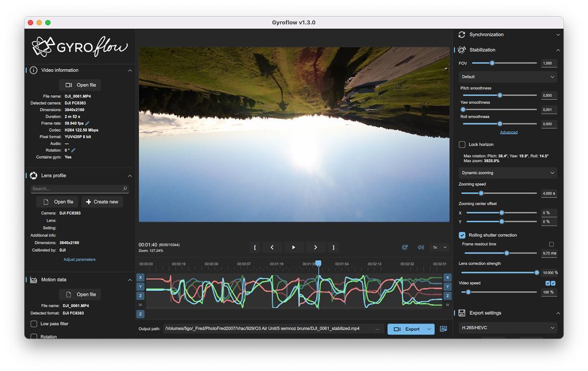The height and width of the screenshot is (371, 588).
Task: Enable the Low pass filter checkbox
Action: [34, 324]
